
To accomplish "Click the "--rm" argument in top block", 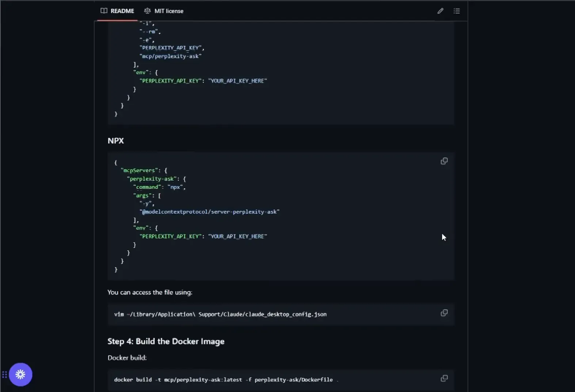I will click(150, 32).
